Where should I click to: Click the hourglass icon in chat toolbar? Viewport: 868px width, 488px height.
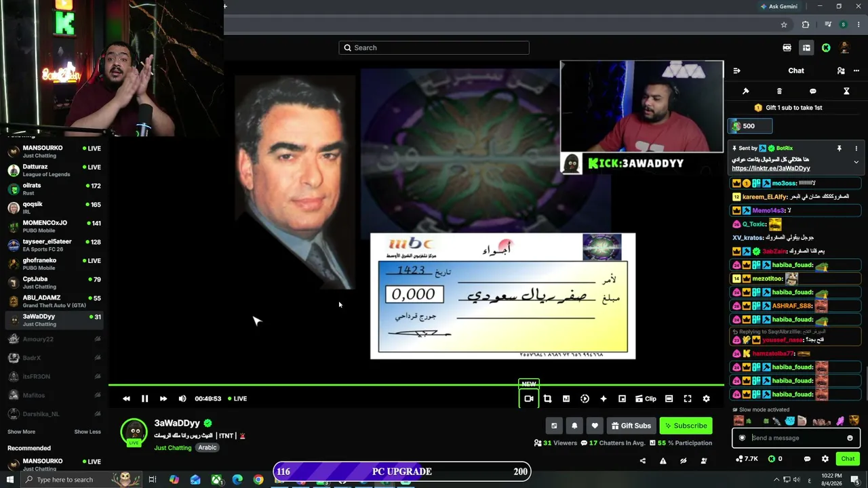tap(846, 91)
